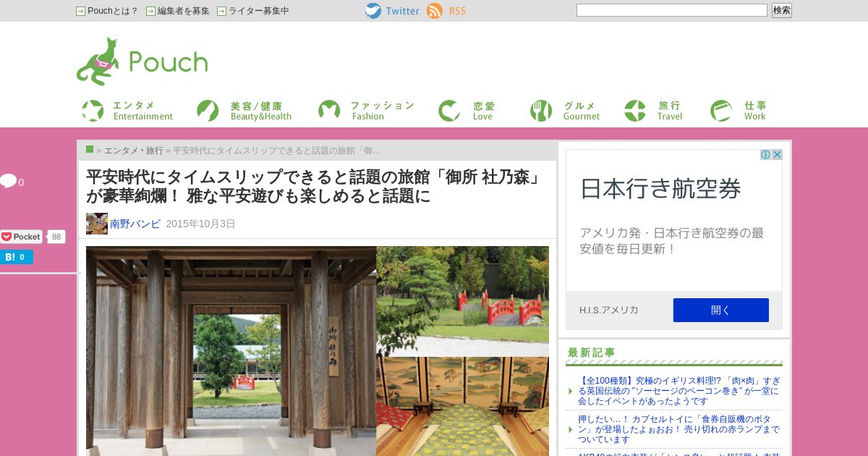
Task: Click the Pocket count bubble 88
Action: point(56,237)
